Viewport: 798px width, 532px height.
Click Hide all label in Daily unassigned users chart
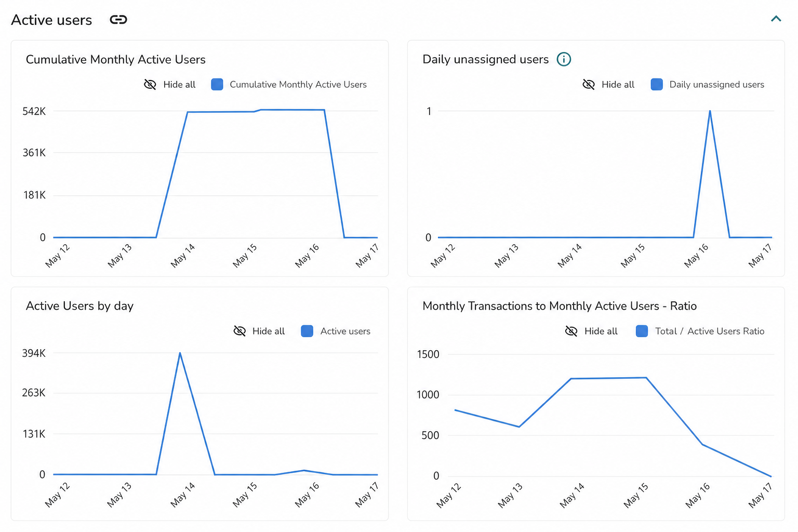tap(618, 85)
